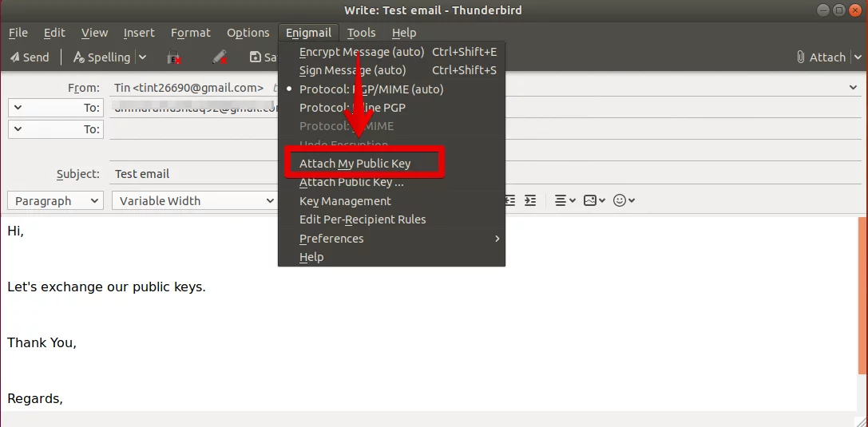The height and width of the screenshot is (427, 868).
Task: Click Help in the Enigmail menu
Action: 391,257
